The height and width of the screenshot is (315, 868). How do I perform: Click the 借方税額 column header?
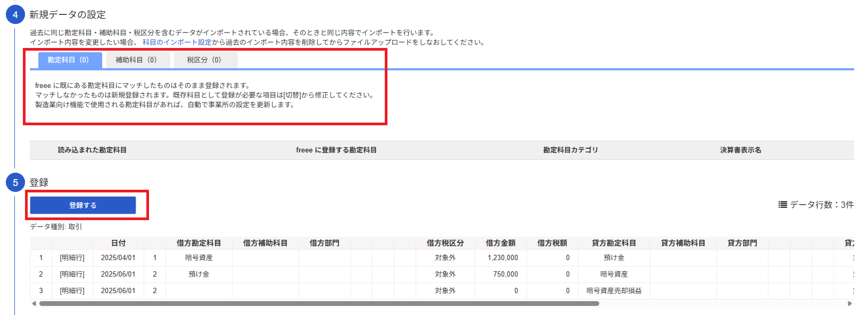pyautogui.click(x=552, y=243)
